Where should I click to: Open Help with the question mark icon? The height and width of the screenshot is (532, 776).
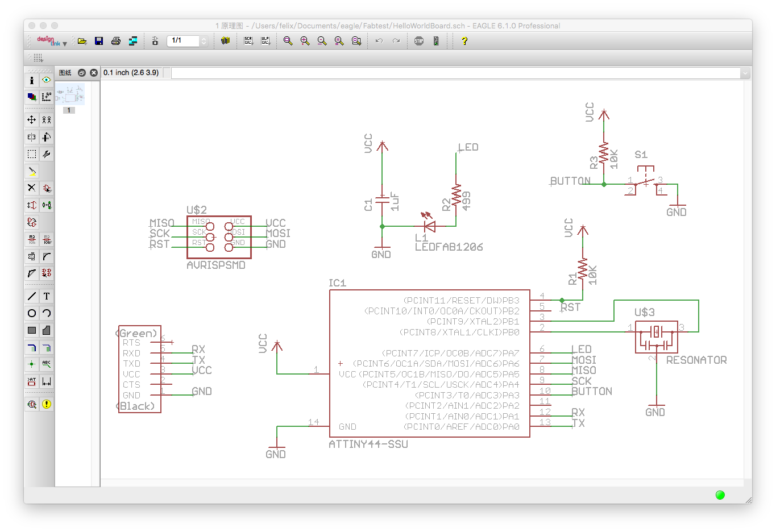coord(464,41)
